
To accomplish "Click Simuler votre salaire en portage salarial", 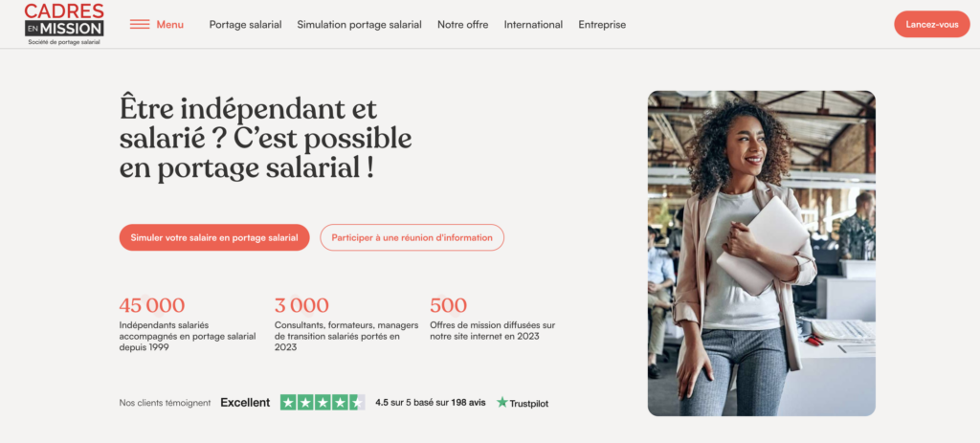I will (x=214, y=237).
